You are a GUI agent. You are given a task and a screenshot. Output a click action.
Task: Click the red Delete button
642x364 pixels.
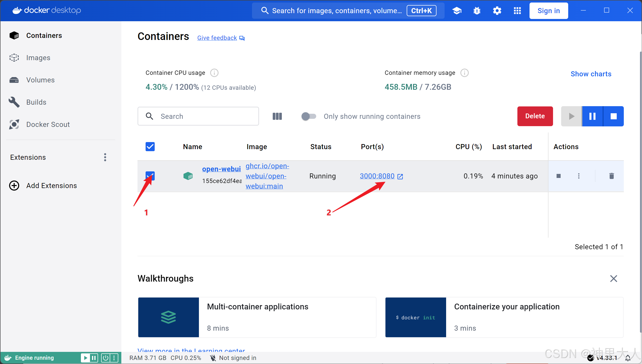coord(535,116)
